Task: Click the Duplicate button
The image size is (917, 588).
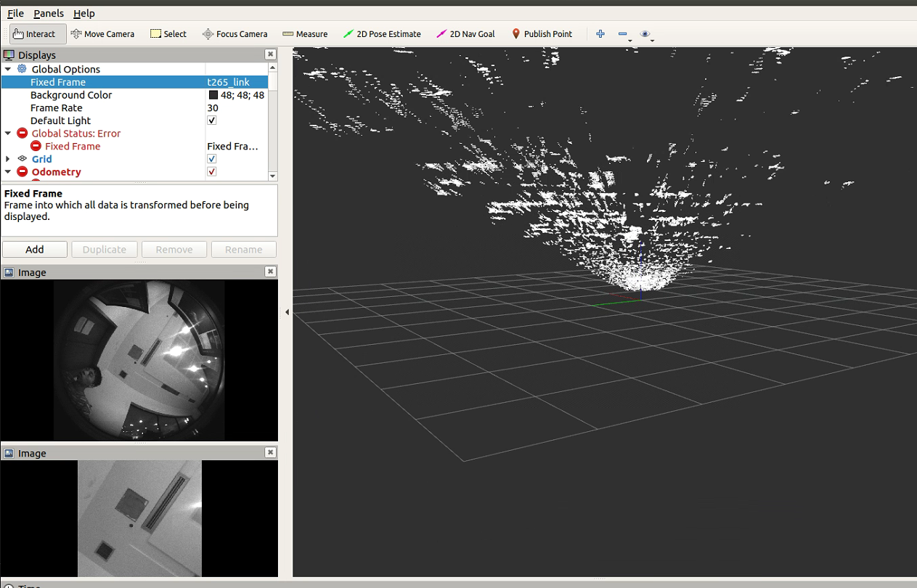Action: [x=105, y=249]
